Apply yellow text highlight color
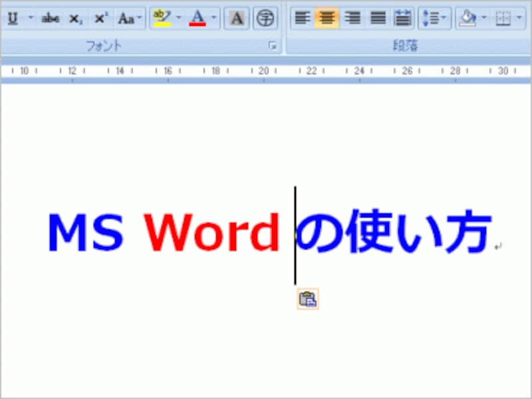Image resolution: width=532 pixels, height=399 pixels. pos(162,18)
